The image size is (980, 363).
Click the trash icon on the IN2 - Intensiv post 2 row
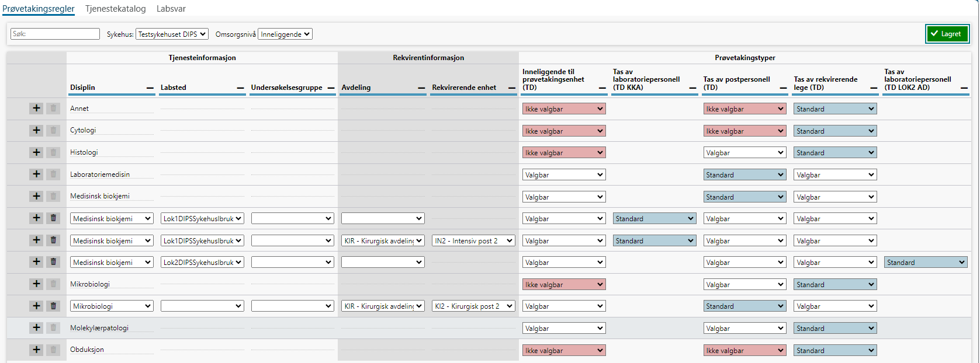[x=53, y=240]
